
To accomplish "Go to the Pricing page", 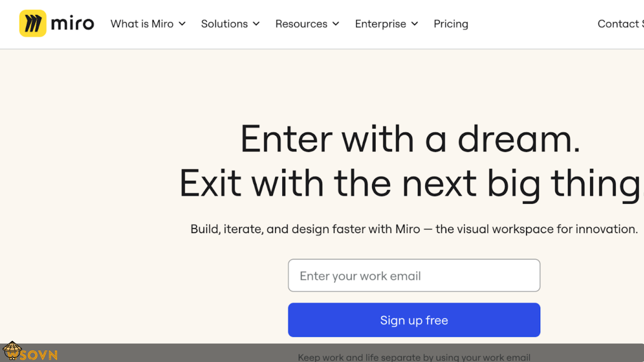I will [451, 24].
